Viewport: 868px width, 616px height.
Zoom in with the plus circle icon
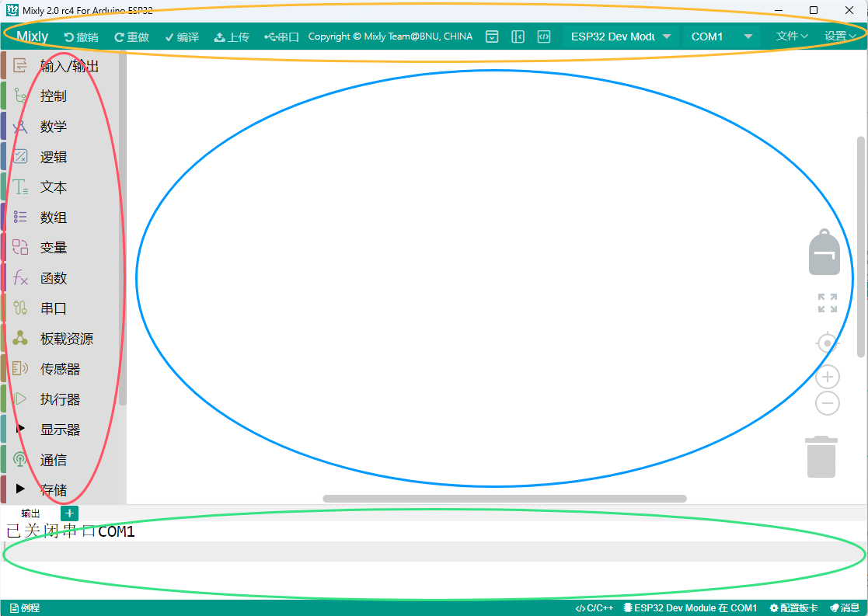point(828,378)
